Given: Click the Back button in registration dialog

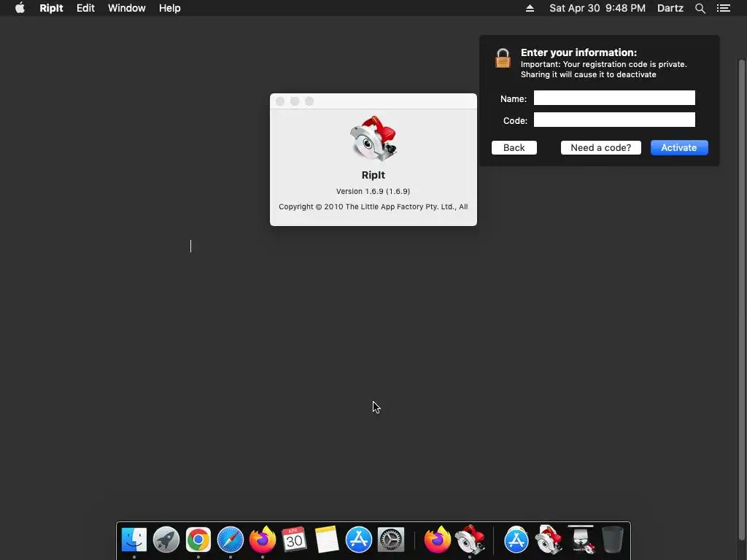Looking at the screenshot, I should click(x=514, y=147).
